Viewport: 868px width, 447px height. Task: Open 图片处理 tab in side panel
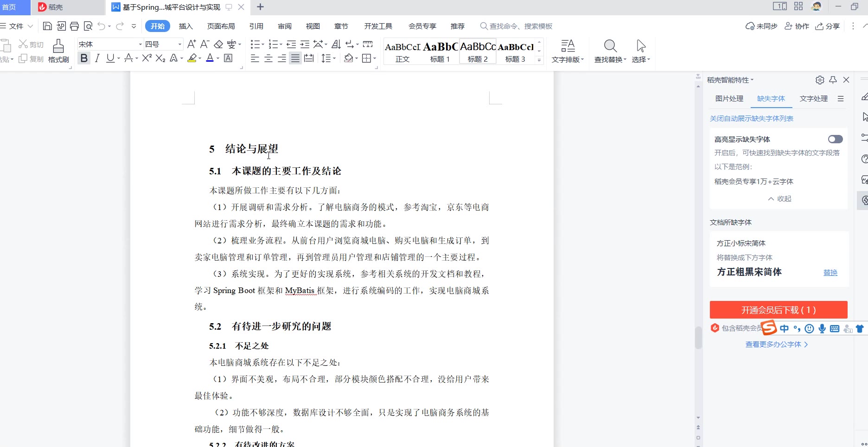click(729, 98)
